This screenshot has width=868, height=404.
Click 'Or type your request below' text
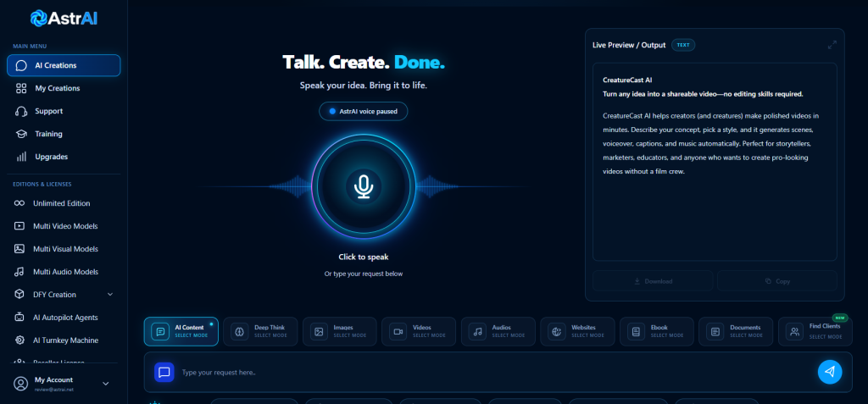click(364, 274)
